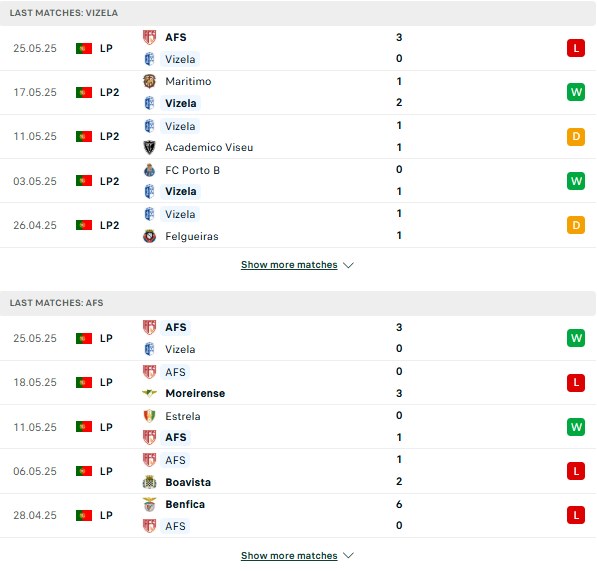This screenshot has height=571, width=597.
Task: Click the Academico Viseu crest icon
Action: click(x=149, y=147)
